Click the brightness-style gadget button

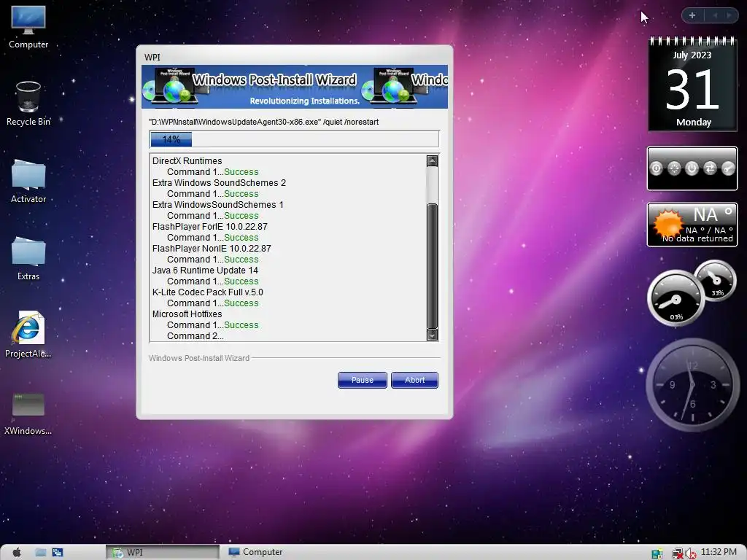[x=674, y=168]
